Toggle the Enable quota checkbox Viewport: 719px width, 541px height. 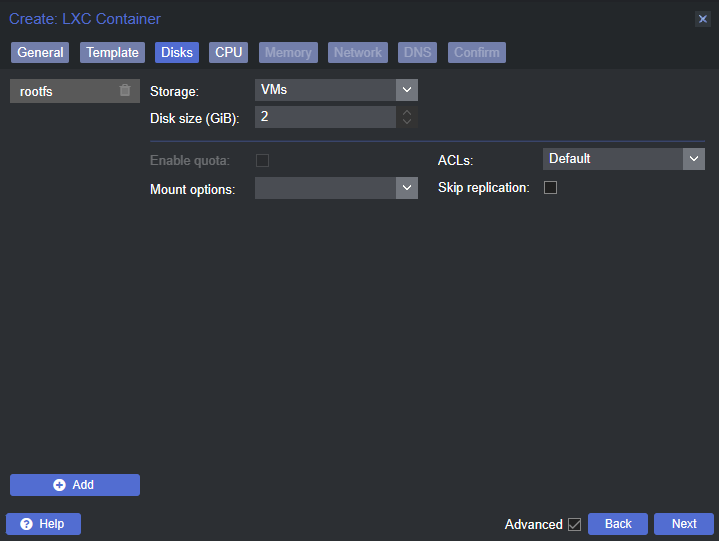point(262,160)
